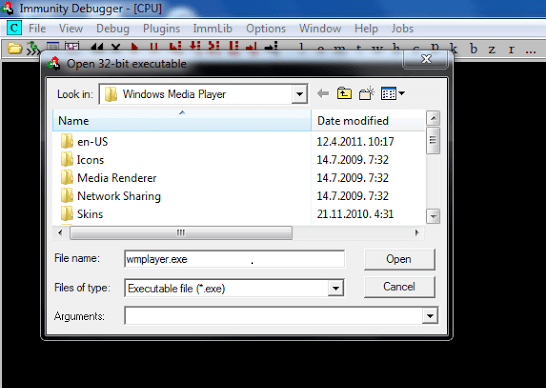Sort by the Date modified column header
This screenshot has width=546, height=388.
click(368, 121)
